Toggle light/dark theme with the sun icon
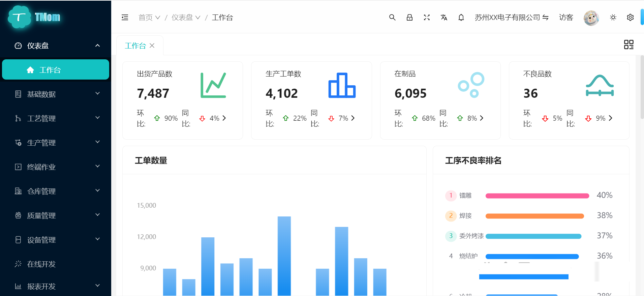The height and width of the screenshot is (296, 644). [613, 18]
